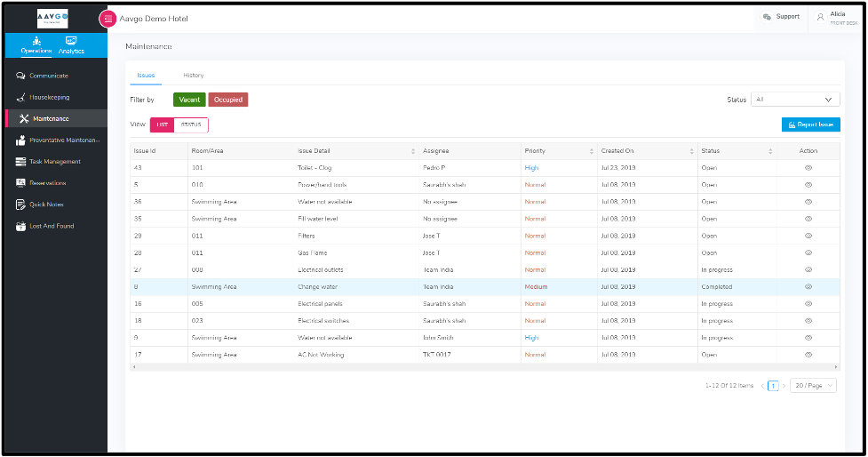The height and width of the screenshot is (457, 868).
Task: View issue 16 Electrical panels eye icon
Action: pyautogui.click(x=808, y=304)
